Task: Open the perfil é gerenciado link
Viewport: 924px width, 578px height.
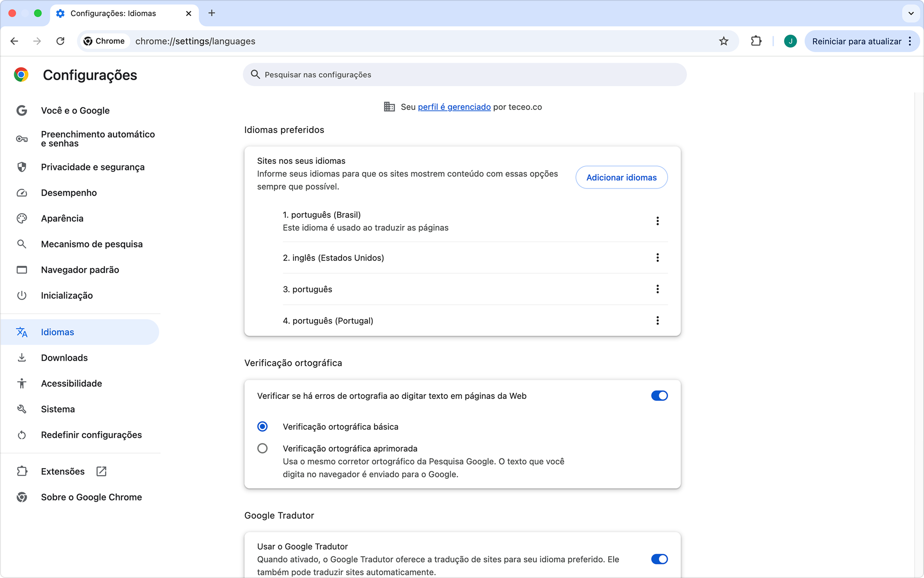Action: coord(454,107)
